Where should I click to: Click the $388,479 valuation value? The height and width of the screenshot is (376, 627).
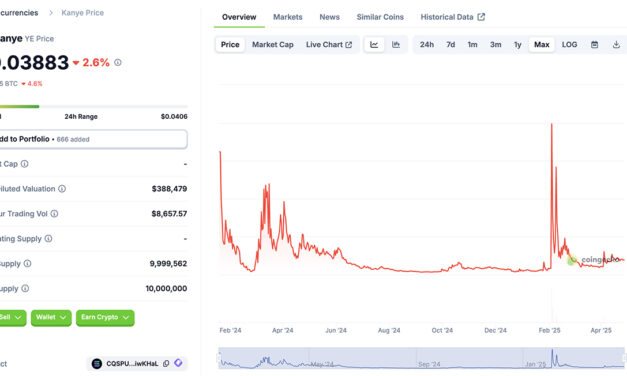pos(169,189)
